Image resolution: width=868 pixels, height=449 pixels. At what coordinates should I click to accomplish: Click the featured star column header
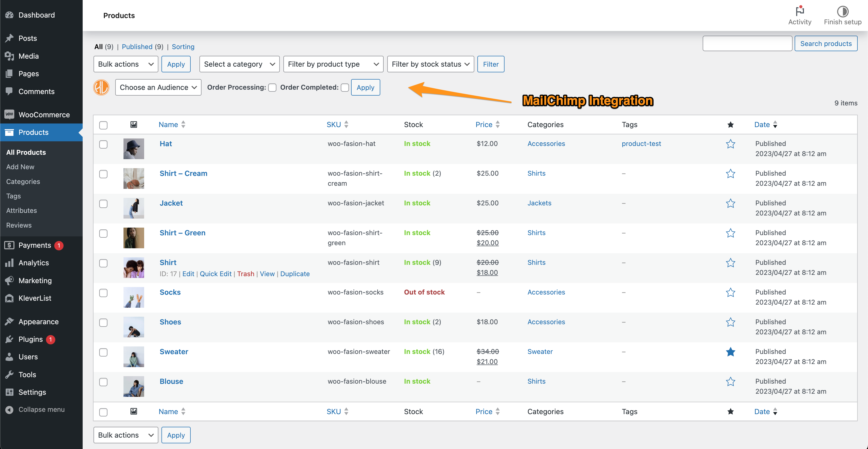[x=730, y=125]
